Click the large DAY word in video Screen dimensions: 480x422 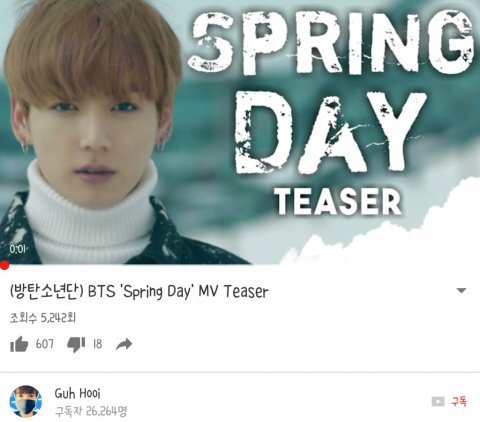point(330,133)
